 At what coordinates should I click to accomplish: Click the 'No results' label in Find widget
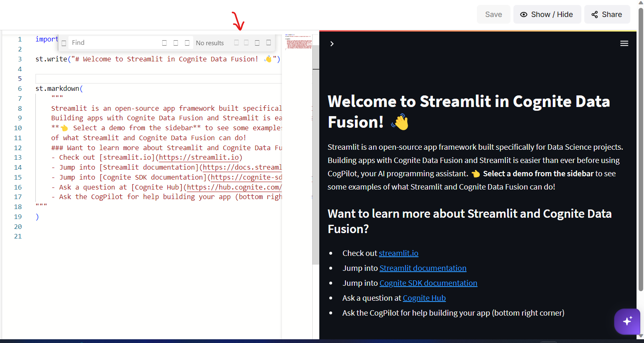(x=210, y=43)
